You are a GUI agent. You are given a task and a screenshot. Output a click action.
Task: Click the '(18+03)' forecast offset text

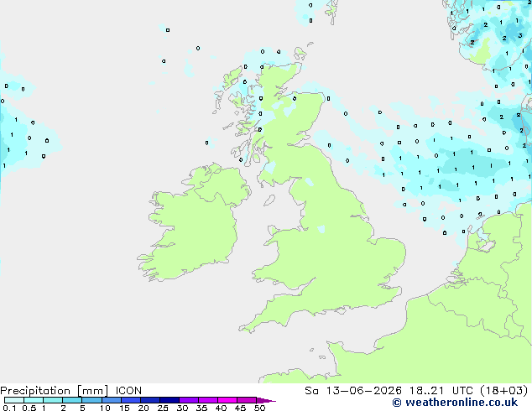coord(504,391)
